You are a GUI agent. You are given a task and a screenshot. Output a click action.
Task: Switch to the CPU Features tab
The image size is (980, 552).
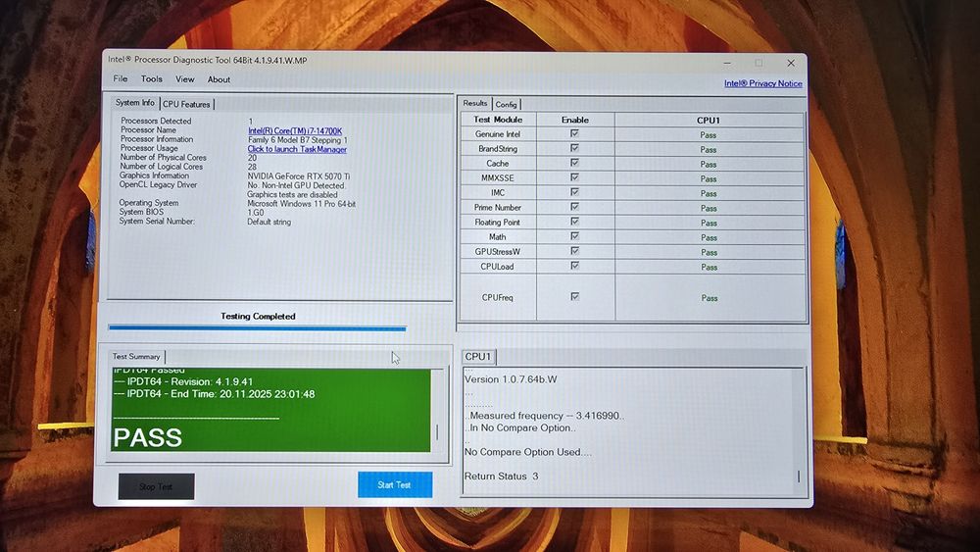tap(186, 104)
